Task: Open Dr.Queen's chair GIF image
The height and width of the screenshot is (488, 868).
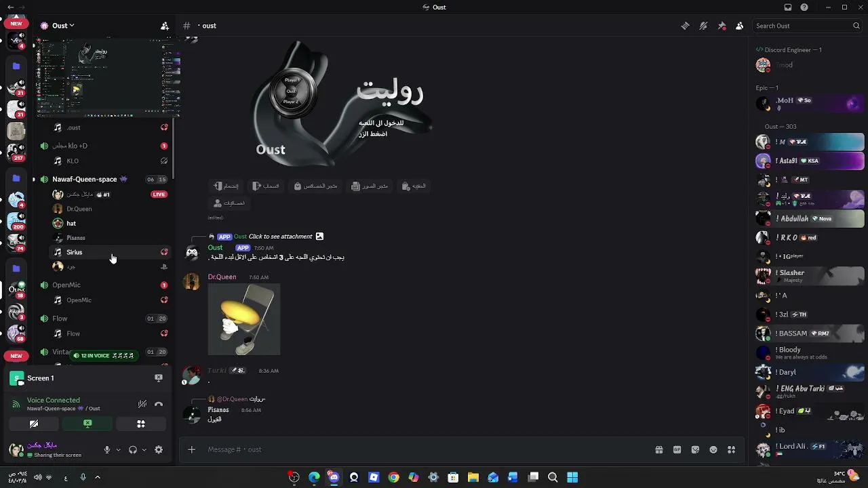Action: pyautogui.click(x=244, y=319)
